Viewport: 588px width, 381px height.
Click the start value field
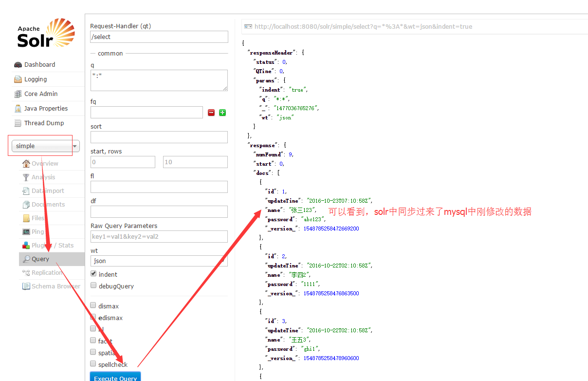[x=123, y=162]
